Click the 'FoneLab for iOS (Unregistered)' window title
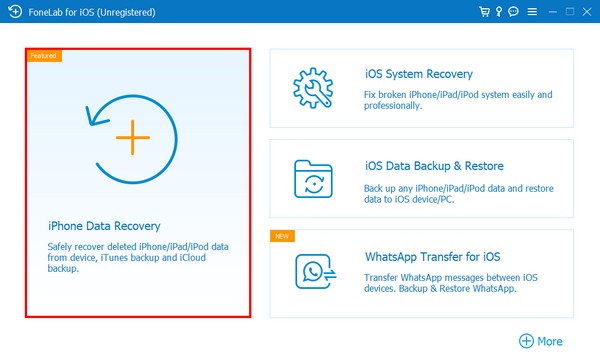This screenshot has width=600, height=364. [x=92, y=12]
